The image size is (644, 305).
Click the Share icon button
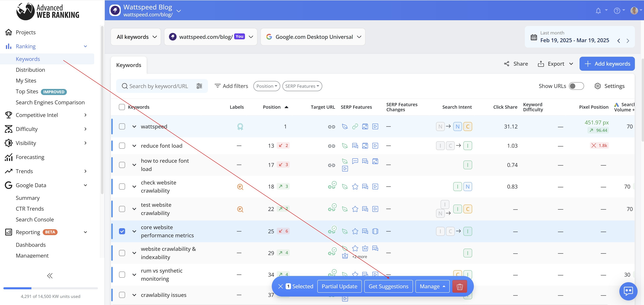516,64
